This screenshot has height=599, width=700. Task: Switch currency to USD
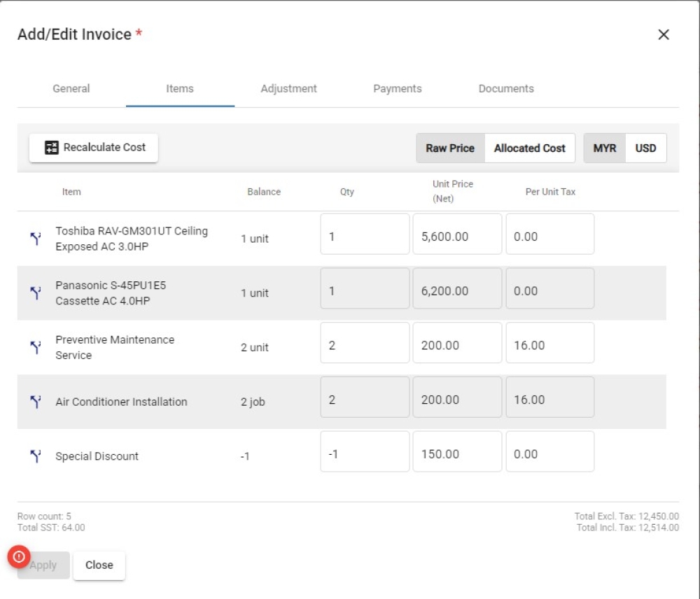645,148
